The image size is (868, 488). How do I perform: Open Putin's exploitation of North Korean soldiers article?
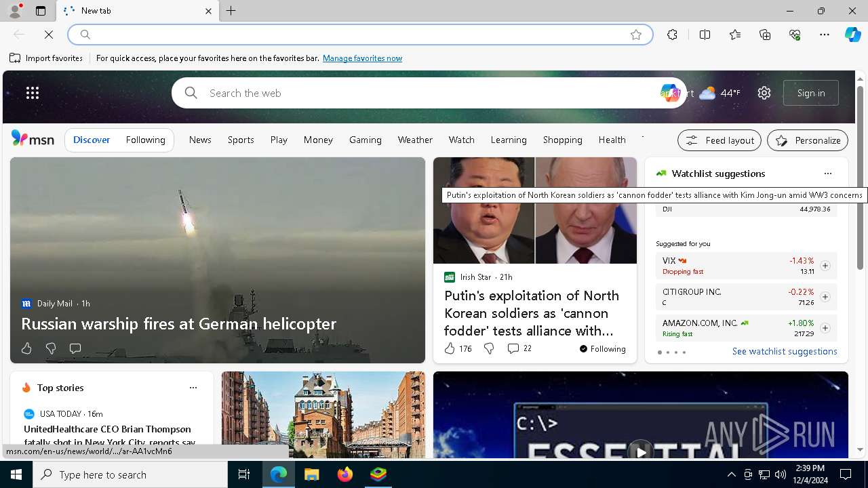[532, 313]
